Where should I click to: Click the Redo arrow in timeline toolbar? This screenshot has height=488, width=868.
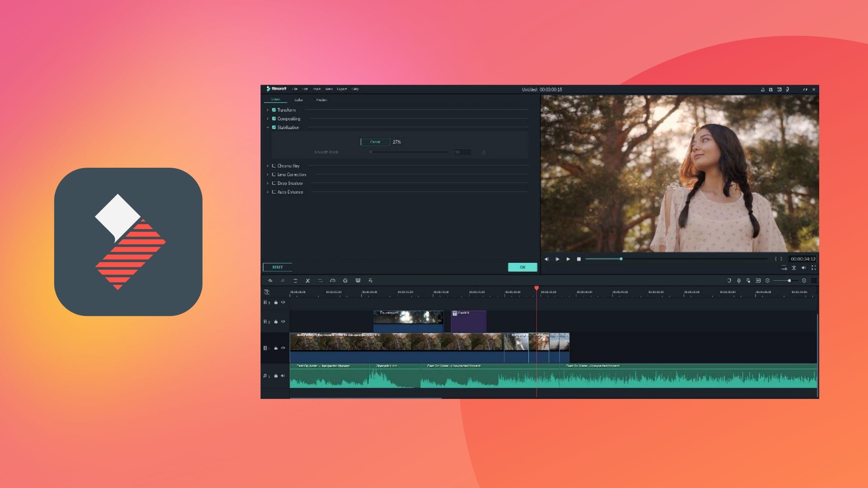pyautogui.click(x=282, y=281)
